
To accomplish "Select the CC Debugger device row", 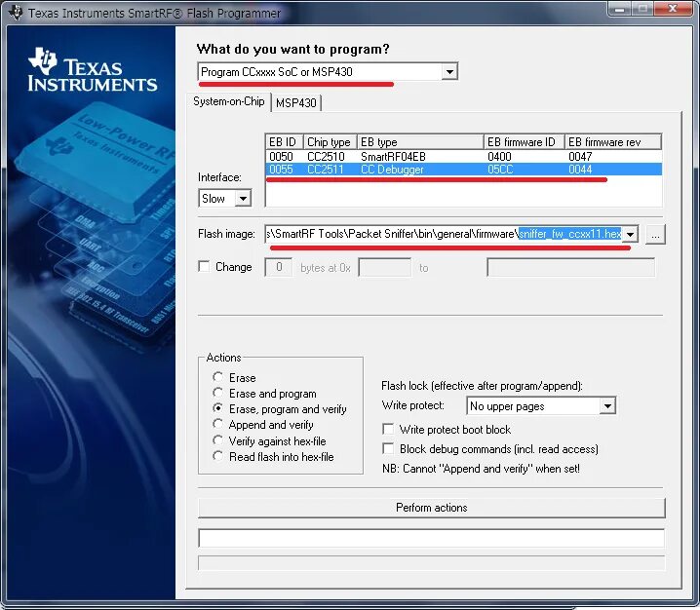I will pyautogui.click(x=463, y=170).
